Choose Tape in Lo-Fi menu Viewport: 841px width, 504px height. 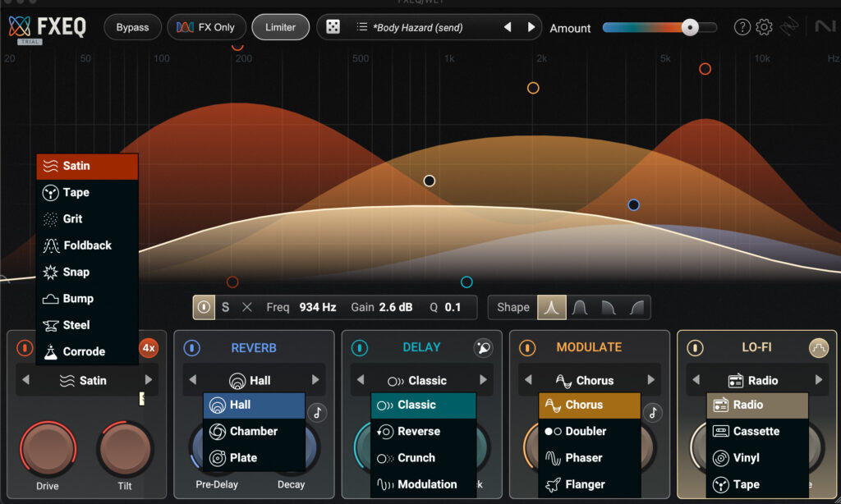[x=757, y=484]
